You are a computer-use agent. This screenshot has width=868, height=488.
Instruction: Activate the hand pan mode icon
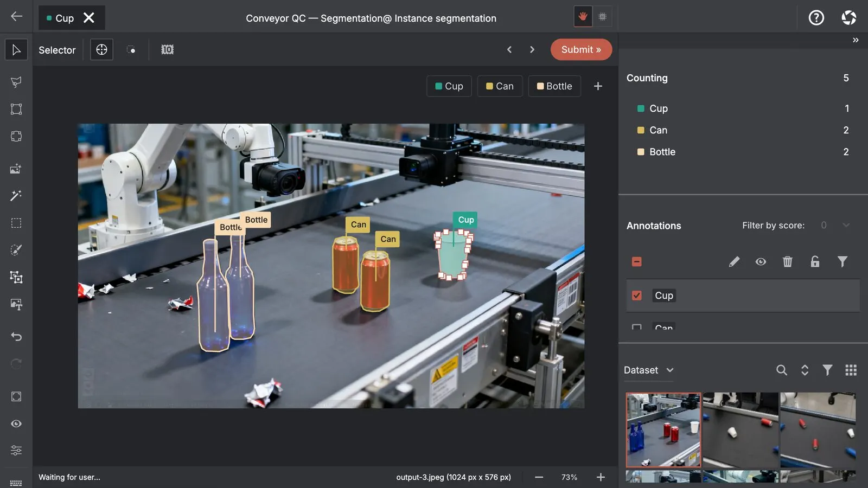click(x=583, y=17)
